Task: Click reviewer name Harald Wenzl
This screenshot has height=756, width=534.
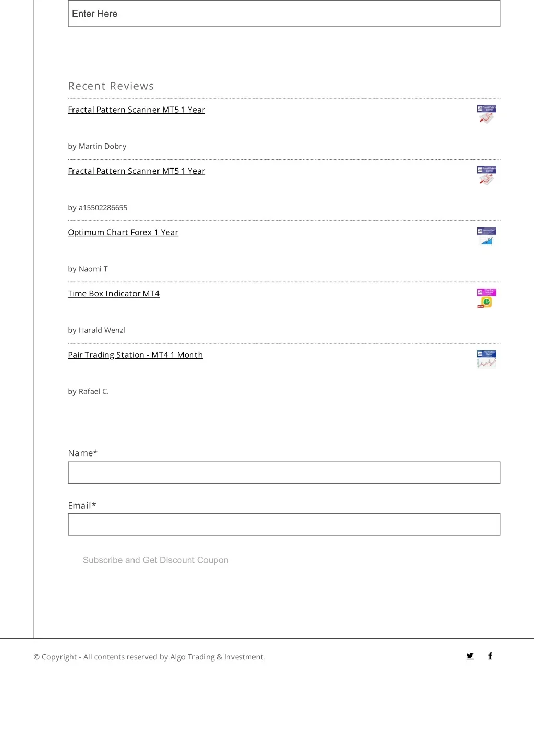Action: [102, 330]
